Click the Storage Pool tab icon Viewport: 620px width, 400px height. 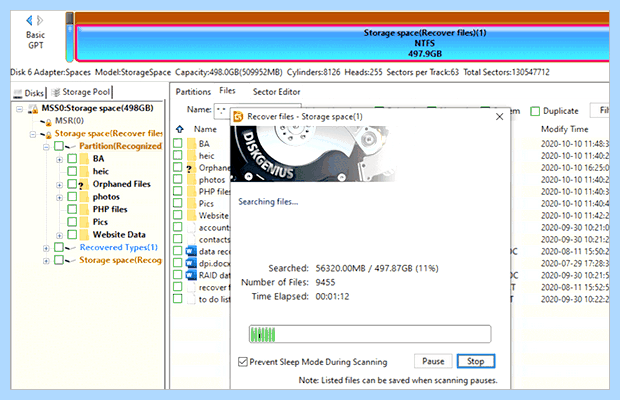56,92
